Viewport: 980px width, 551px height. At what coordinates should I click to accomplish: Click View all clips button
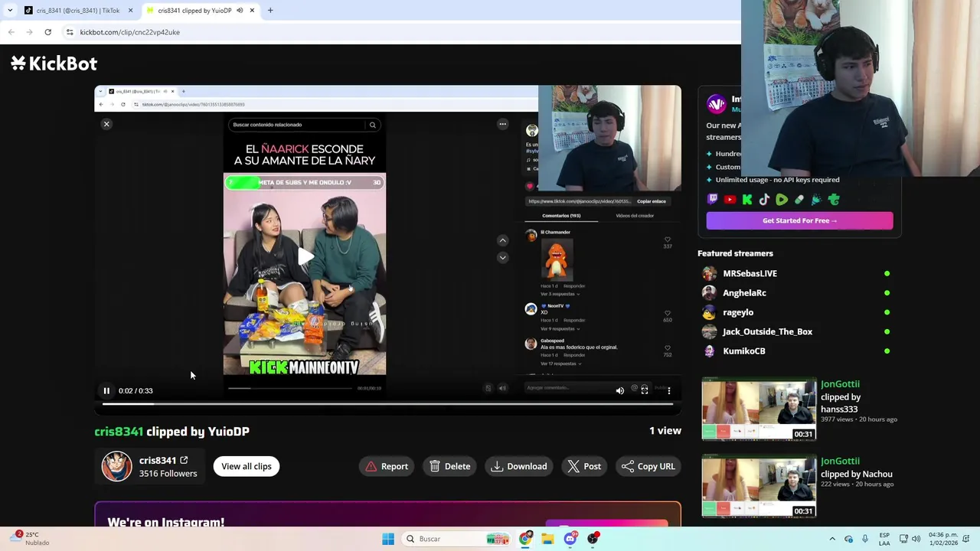tap(247, 466)
